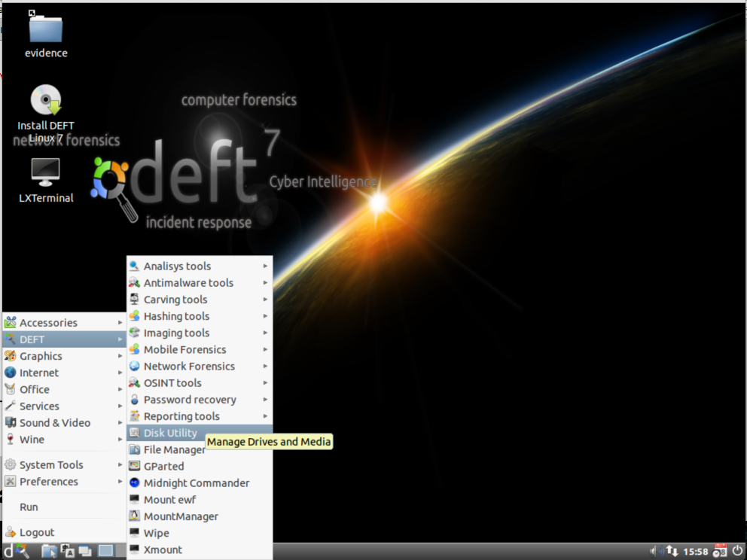Open the Services menu category

point(64,406)
